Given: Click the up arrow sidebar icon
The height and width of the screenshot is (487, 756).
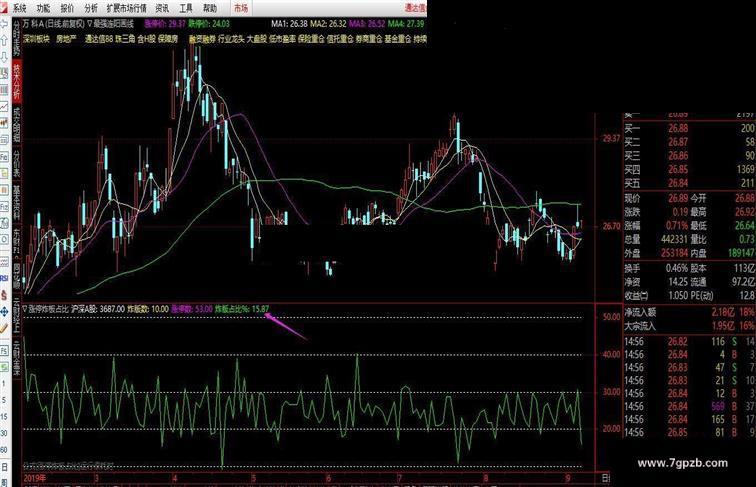Looking at the screenshot, I should [4, 41].
